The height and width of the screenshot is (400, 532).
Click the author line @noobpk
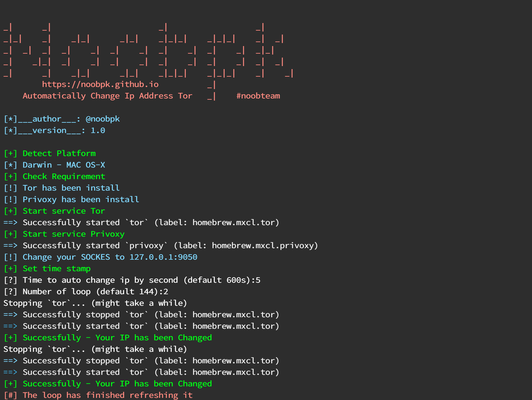pyautogui.click(x=62, y=119)
